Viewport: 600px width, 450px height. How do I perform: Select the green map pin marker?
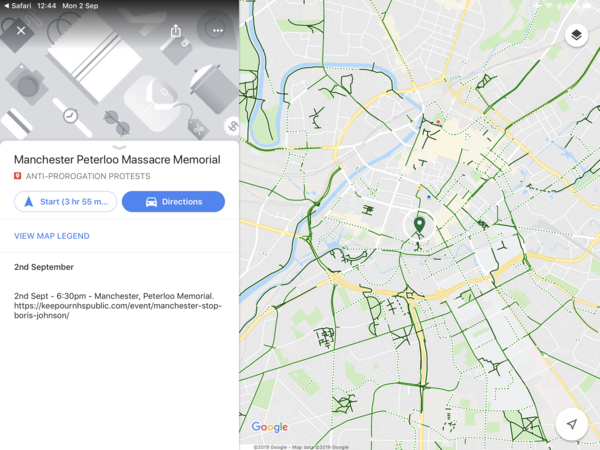click(x=419, y=225)
